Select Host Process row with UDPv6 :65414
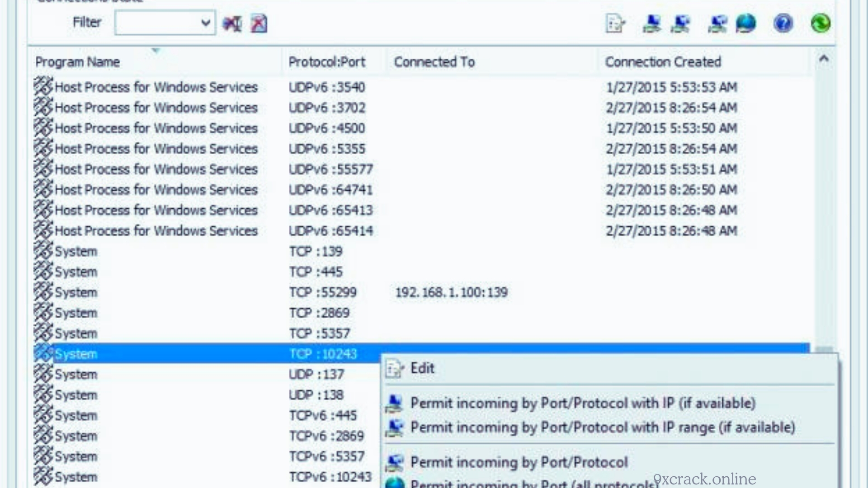This screenshot has width=868, height=488. [421, 231]
